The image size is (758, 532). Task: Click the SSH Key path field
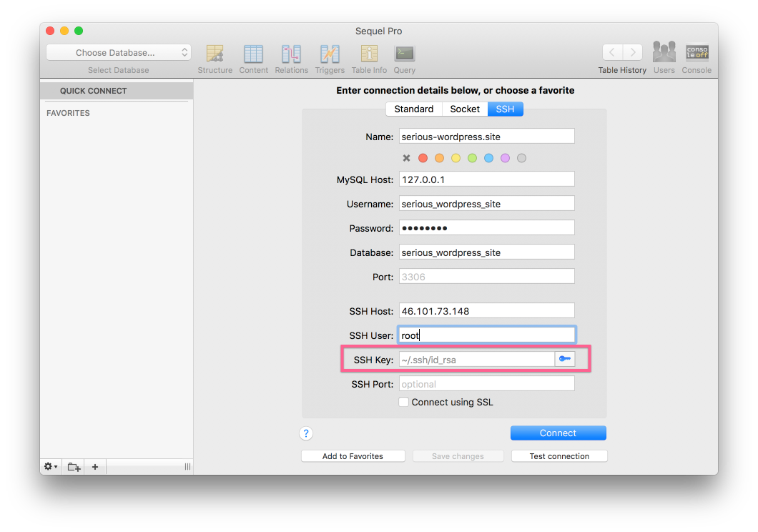[477, 360]
